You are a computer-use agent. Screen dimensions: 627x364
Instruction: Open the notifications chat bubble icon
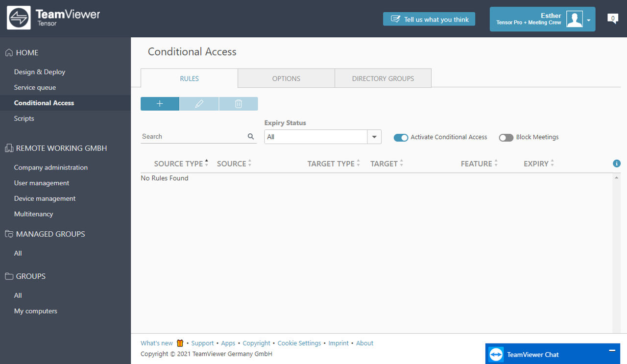click(x=612, y=19)
